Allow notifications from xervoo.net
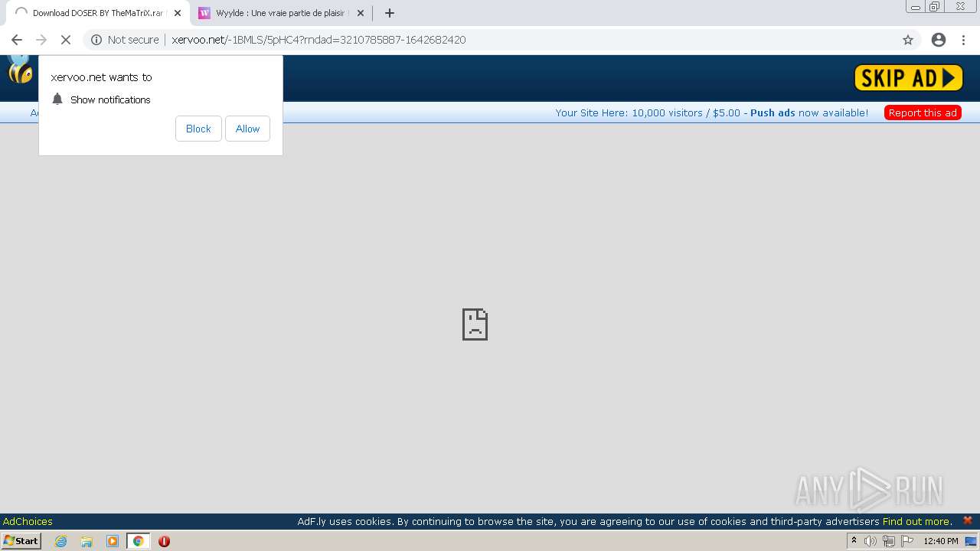This screenshot has height=551, width=980. coord(247,129)
